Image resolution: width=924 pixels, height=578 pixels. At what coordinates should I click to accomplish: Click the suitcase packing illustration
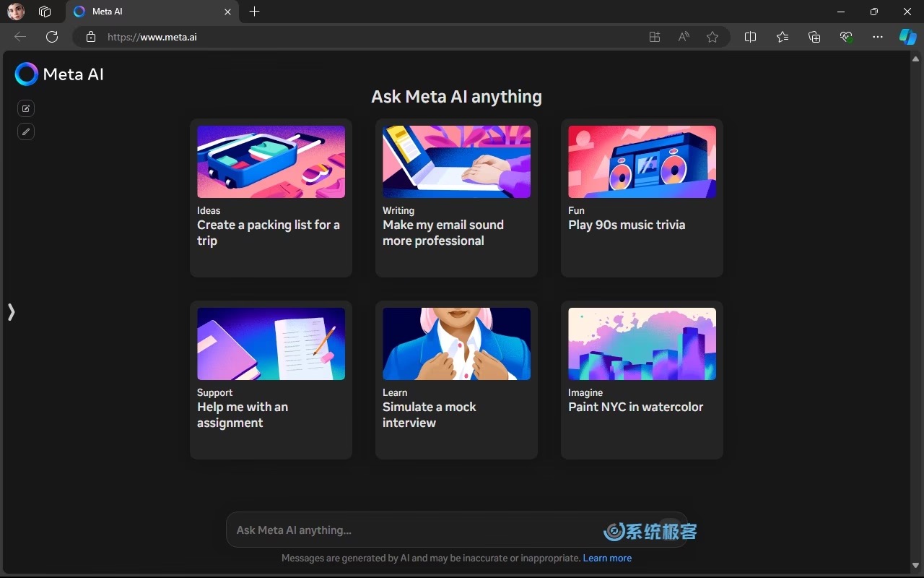tap(271, 162)
